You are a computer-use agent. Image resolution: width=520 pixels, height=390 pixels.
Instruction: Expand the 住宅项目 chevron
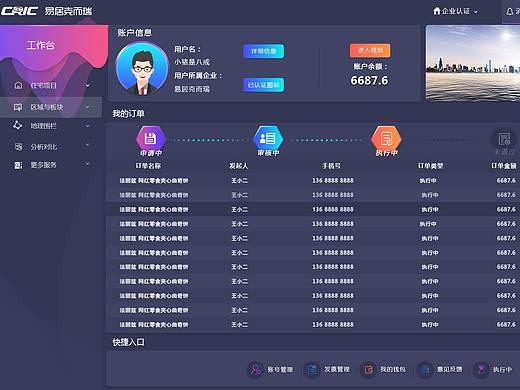click(x=87, y=85)
